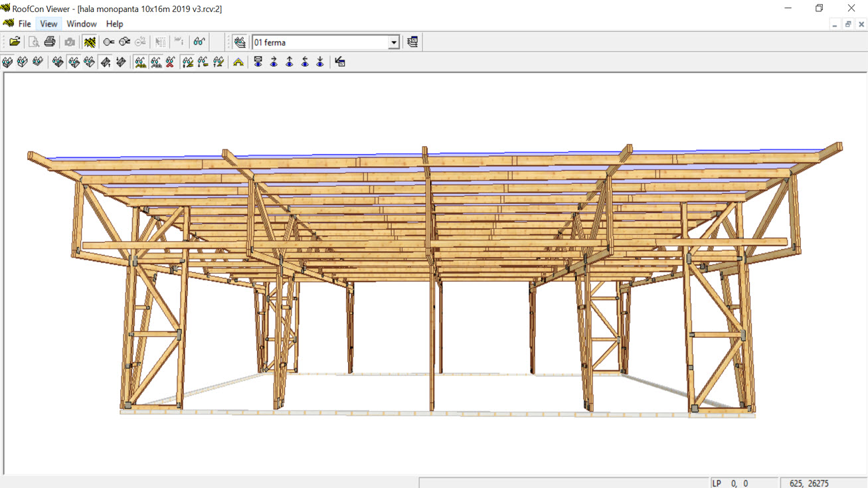Click the layers icon left of truss dropdown
This screenshot has height=488, width=868.
[x=240, y=42]
